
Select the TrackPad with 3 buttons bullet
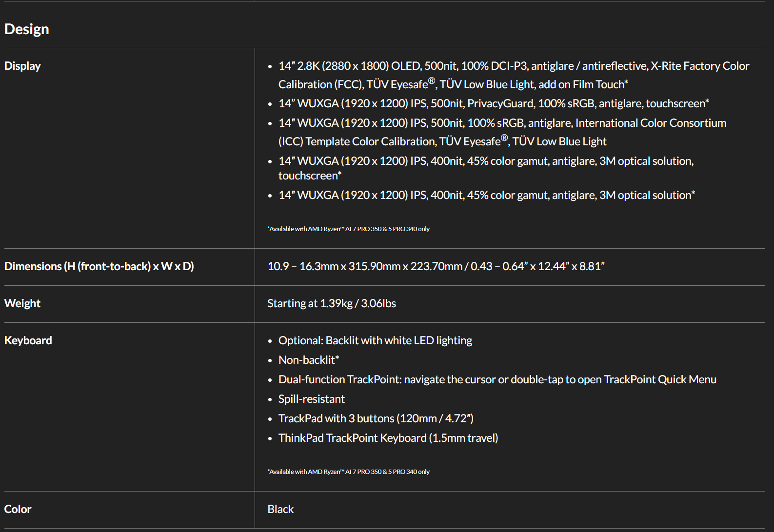coord(376,418)
